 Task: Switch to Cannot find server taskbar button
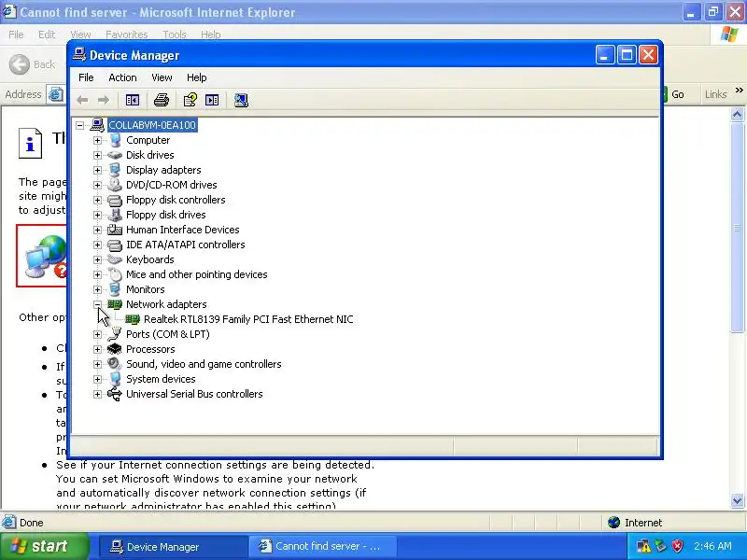(x=323, y=547)
